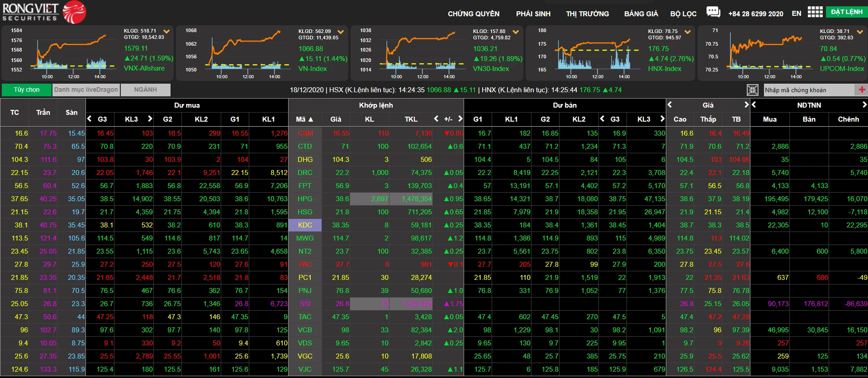Screen dimensions: 868x378
Task: Click left arrow before Dư bán G3 column
Action: pyautogui.click(x=602, y=118)
